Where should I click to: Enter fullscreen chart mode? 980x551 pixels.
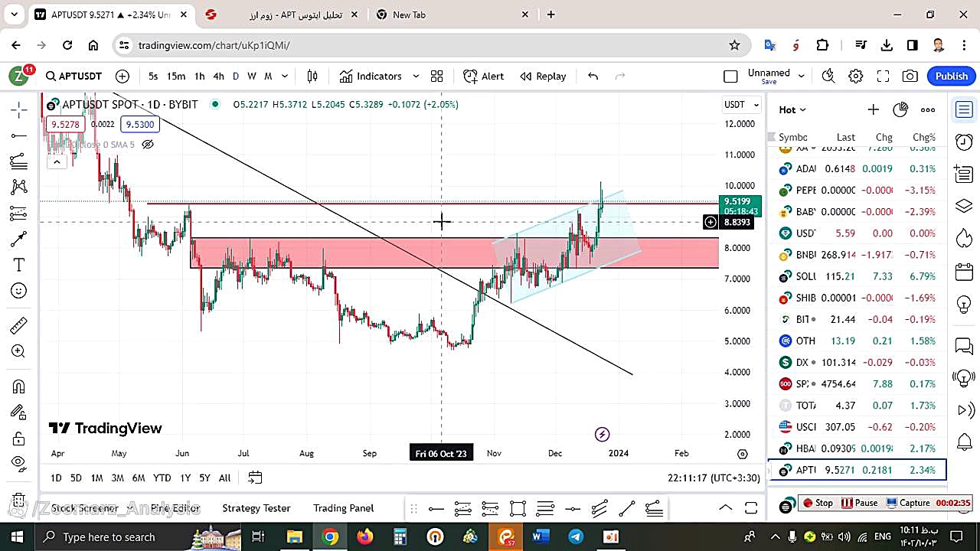point(883,76)
